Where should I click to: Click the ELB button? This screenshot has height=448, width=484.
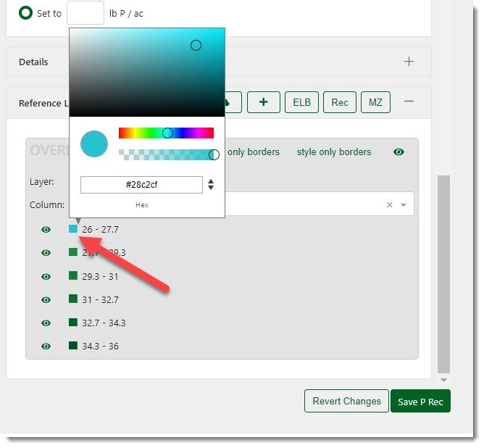point(301,102)
